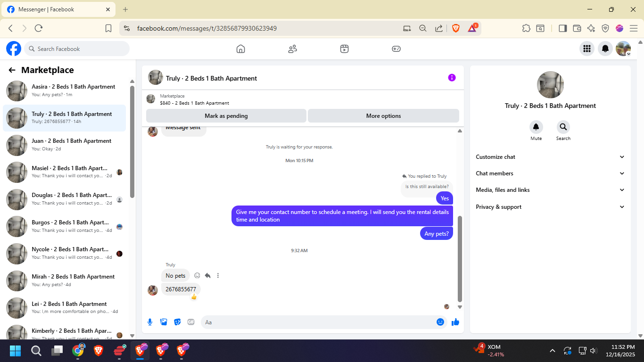Open the account profile picture menu

(623, 49)
